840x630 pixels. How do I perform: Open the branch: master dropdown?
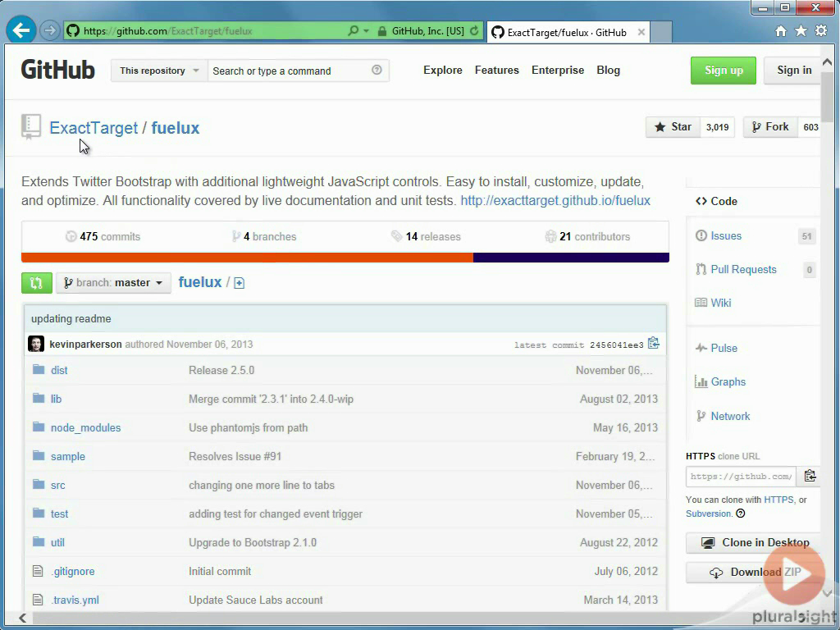tap(113, 283)
